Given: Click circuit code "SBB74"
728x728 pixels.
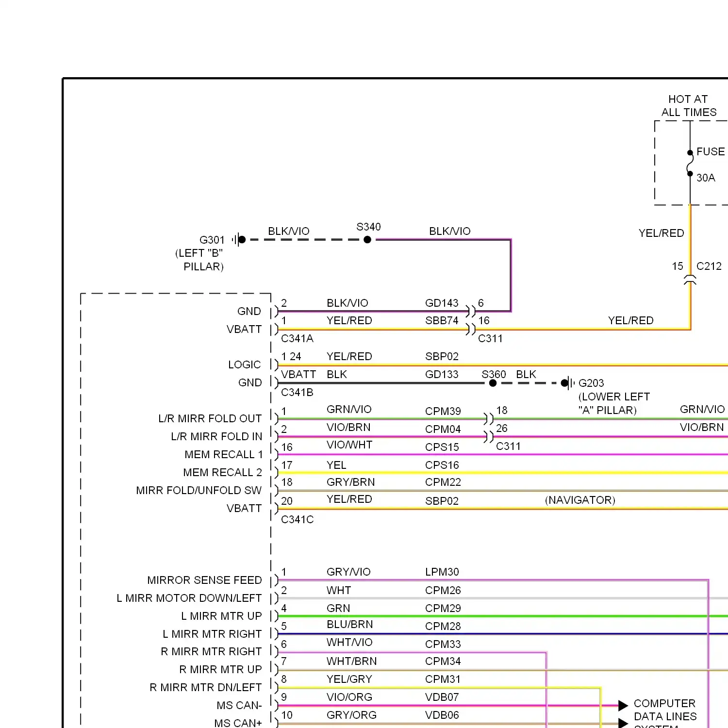Looking at the screenshot, I should point(442,320).
